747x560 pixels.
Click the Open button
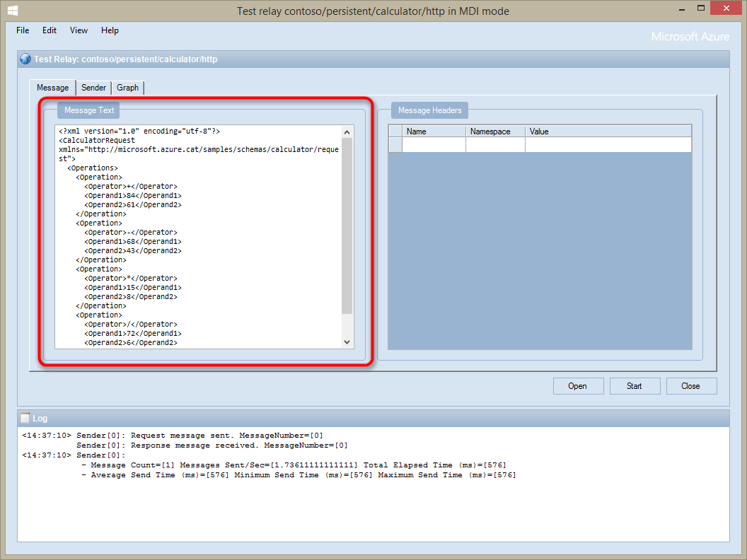578,386
